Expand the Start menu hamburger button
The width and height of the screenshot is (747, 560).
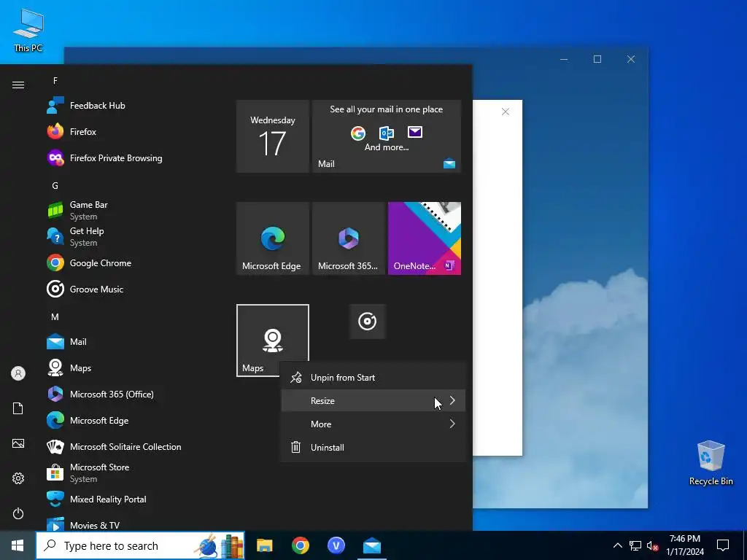click(18, 85)
